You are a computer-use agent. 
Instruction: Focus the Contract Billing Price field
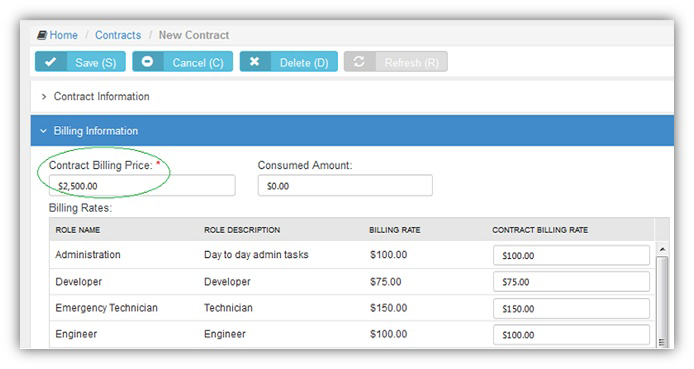[x=142, y=185]
